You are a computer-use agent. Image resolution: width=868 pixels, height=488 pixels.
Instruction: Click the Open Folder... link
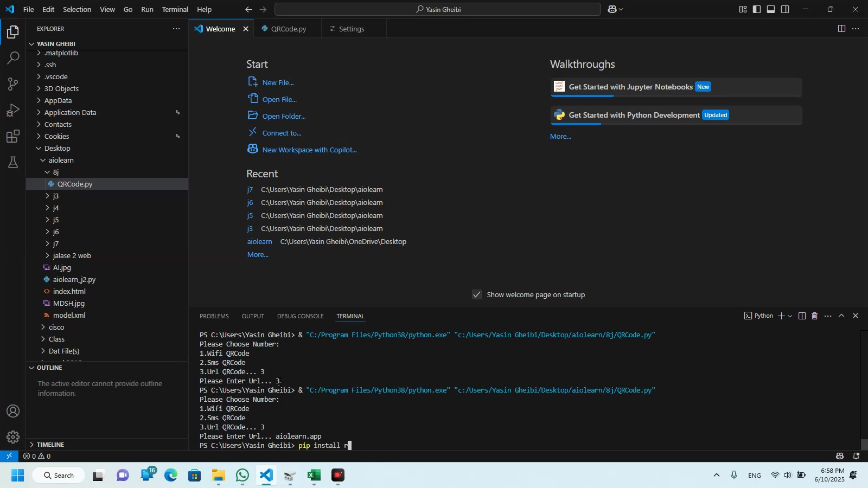284,117
